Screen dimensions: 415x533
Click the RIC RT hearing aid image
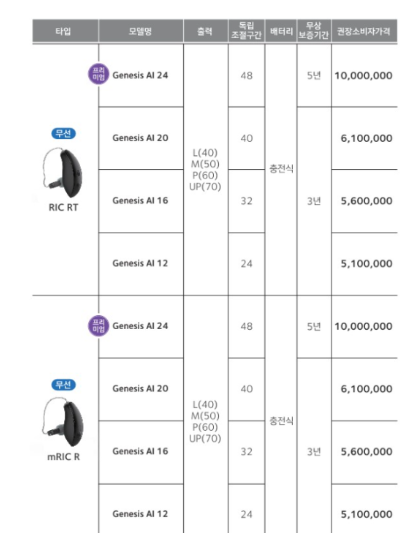click(x=63, y=173)
